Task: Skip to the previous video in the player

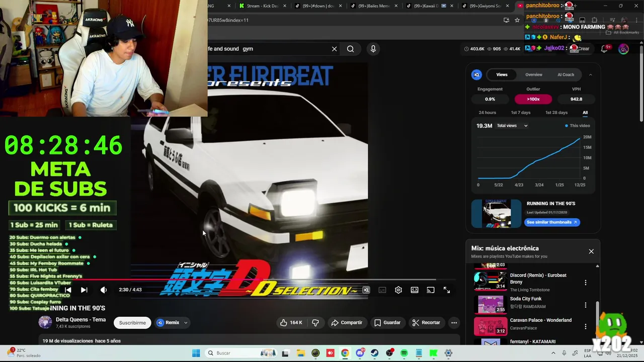Action: [x=68, y=290]
